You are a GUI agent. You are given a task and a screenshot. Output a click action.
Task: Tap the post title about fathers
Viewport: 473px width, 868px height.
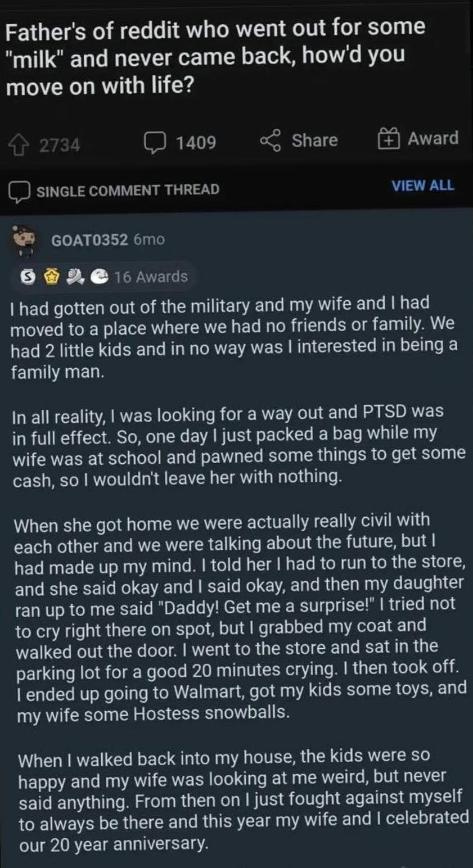pyautogui.click(x=214, y=57)
